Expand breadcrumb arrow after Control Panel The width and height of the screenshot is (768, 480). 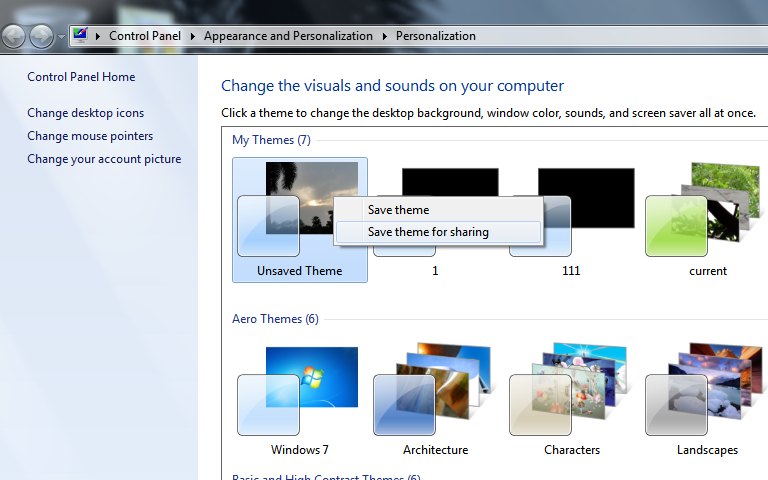pos(193,36)
